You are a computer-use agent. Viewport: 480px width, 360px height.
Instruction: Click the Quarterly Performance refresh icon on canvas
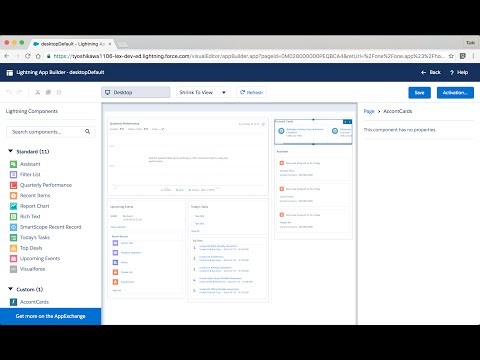point(263,124)
